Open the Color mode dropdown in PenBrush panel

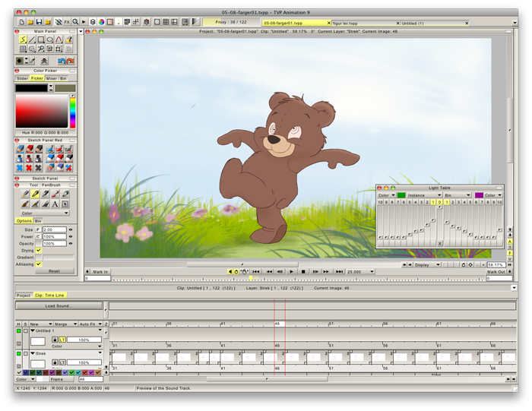click(x=44, y=213)
